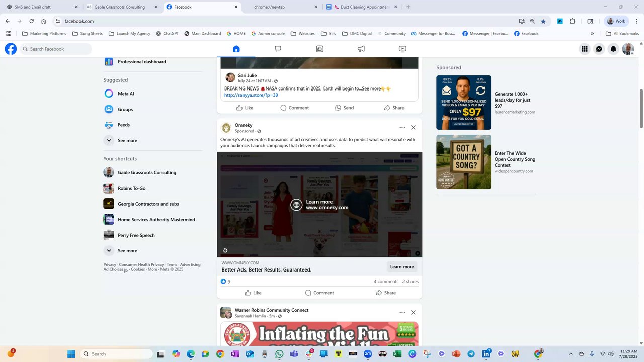Viewport: 644px width, 362px height.
Task: Switch to Duct Cleaning Appointment tab
Action: 362,7
